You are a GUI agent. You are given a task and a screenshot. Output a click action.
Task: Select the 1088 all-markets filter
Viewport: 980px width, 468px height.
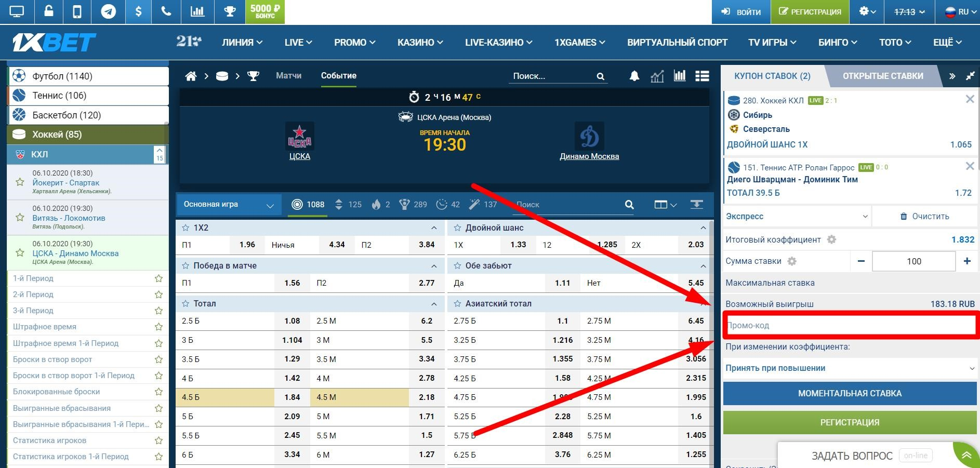tap(308, 205)
